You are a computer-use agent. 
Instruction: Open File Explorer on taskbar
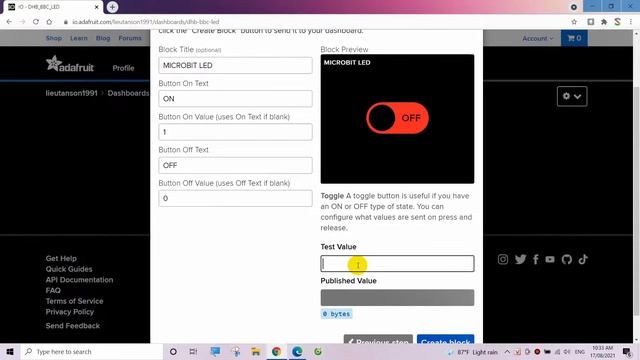coord(256,352)
